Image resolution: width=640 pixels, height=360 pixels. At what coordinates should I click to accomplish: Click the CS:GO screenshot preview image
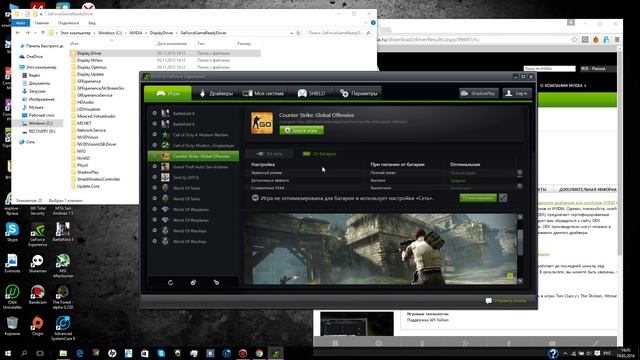coord(380,249)
